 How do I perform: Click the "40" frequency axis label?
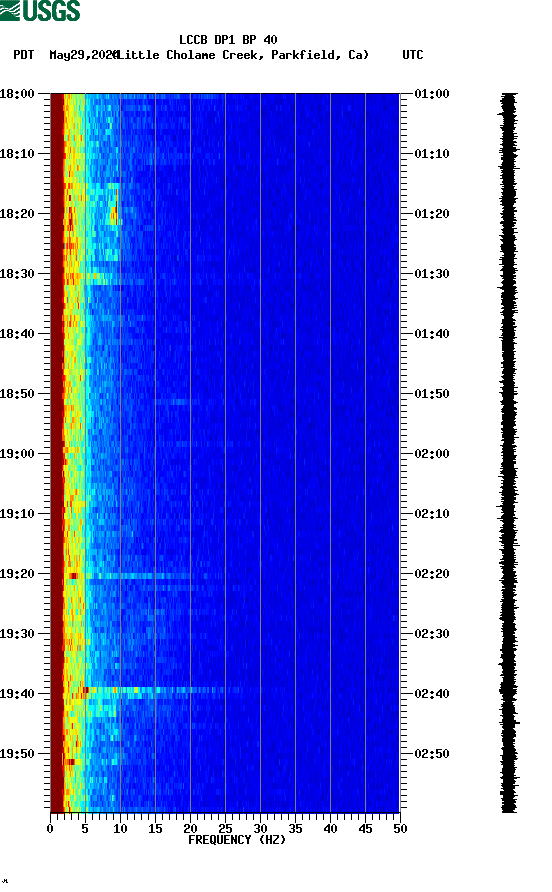pos(331,829)
